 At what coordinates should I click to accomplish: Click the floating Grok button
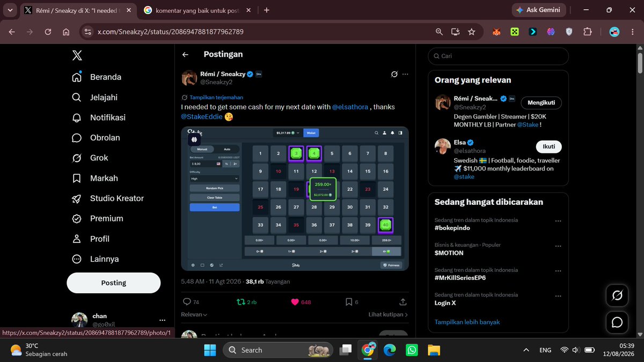pos(617,295)
